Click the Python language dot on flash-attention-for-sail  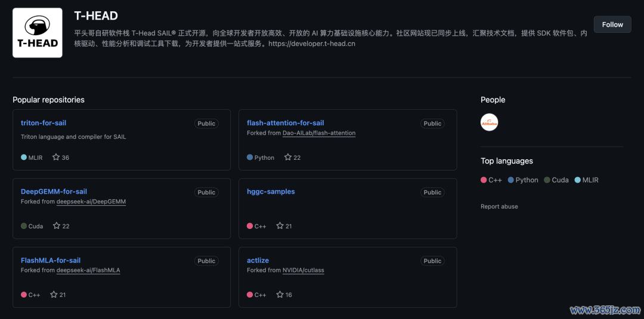(x=250, y=157)
